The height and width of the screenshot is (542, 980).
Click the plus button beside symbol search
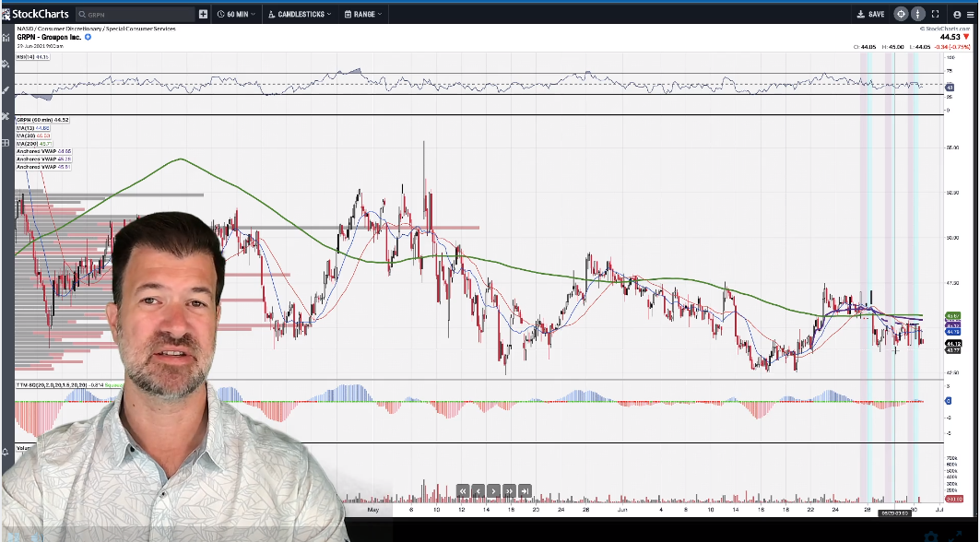(x=203, y=14)
